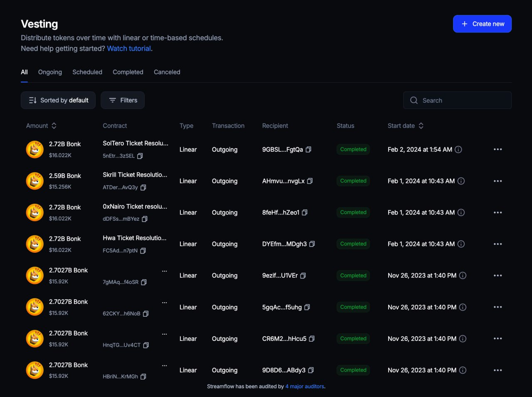
Task: Open the actions menu on the SolTero contract row
Action: (x=498, y=149)
